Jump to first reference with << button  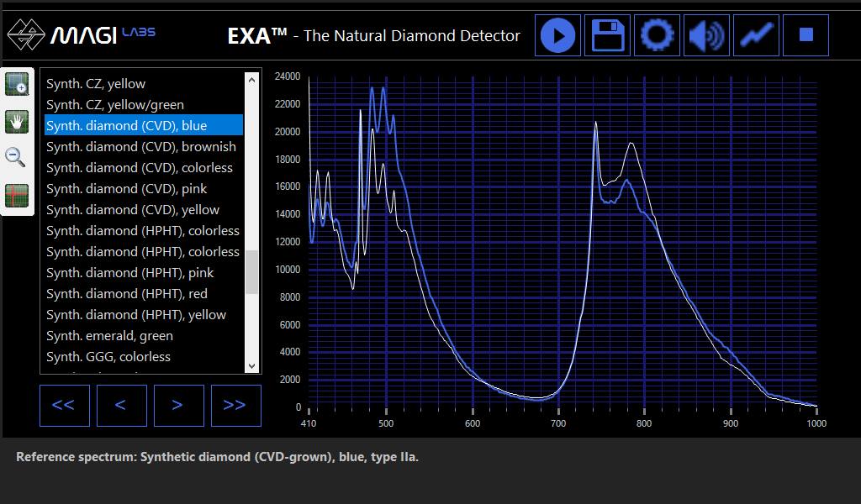65,405
